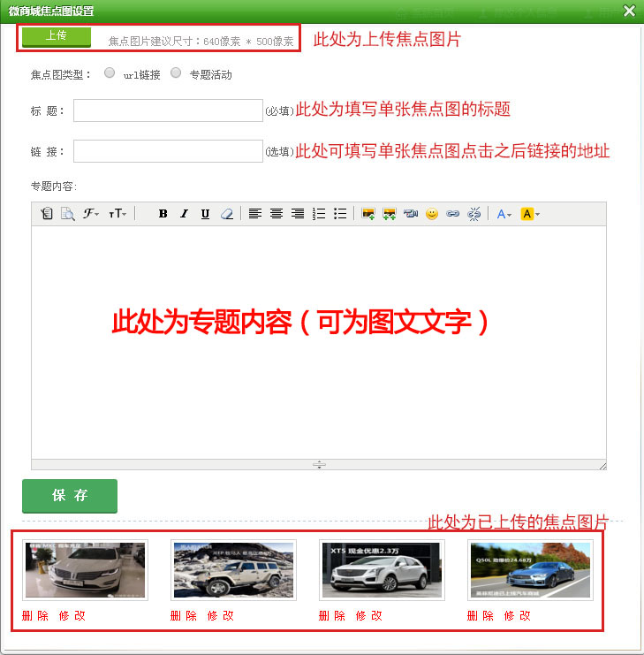Click the insert hyperlink icon

tap(452, 214)
